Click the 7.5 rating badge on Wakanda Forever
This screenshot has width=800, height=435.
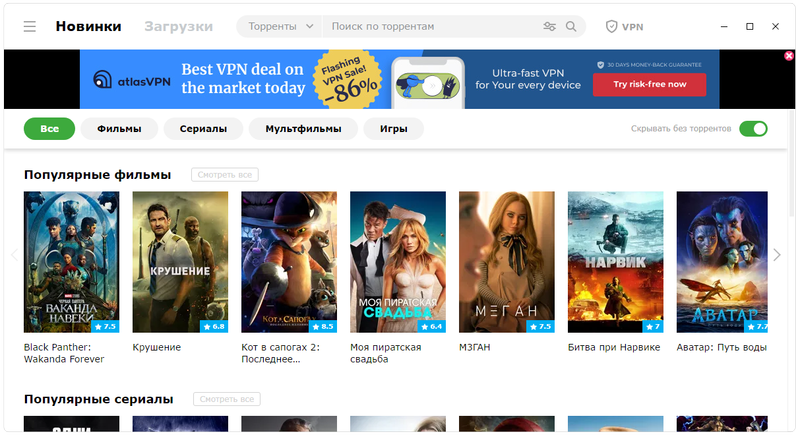click(105, 326)
